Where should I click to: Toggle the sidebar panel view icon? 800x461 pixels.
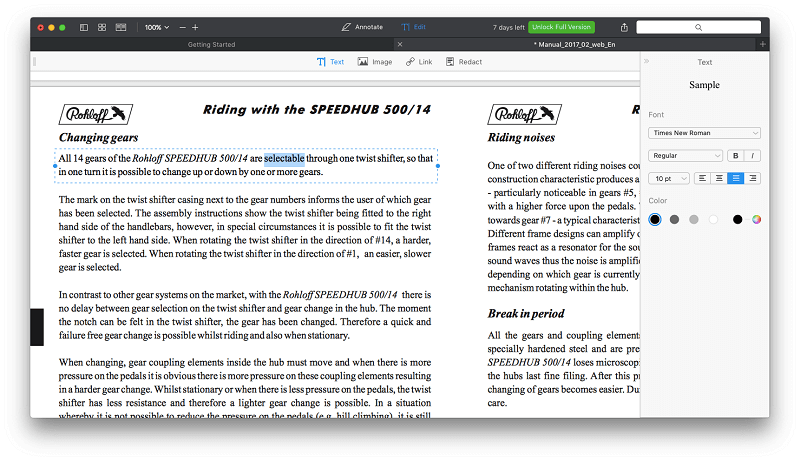(x=84, y=28)
